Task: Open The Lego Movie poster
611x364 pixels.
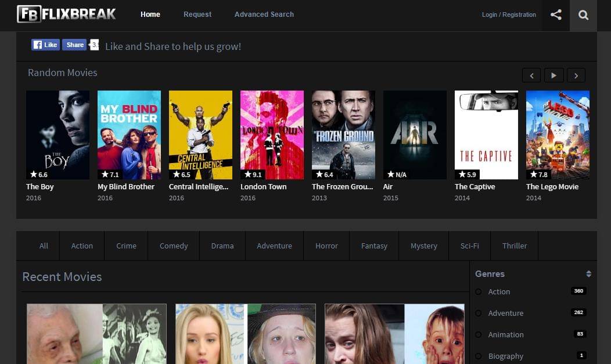Action: tap(558, 135)
